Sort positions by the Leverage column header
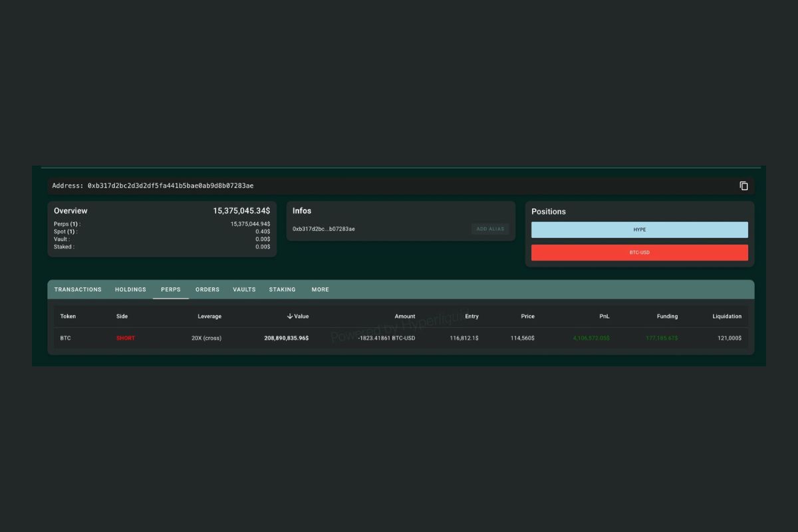The width and height of the screenshot is (798, 532). pos(209,317)
